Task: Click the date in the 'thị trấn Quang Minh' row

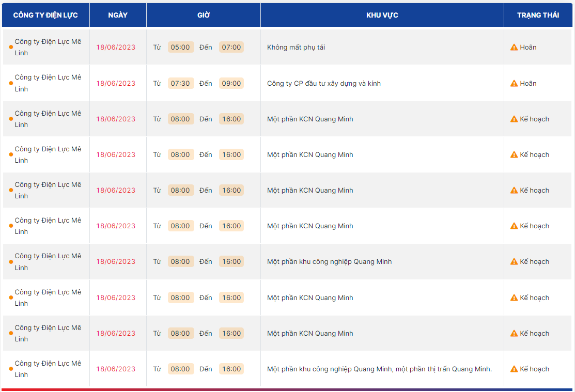Action: pos(116,369)
